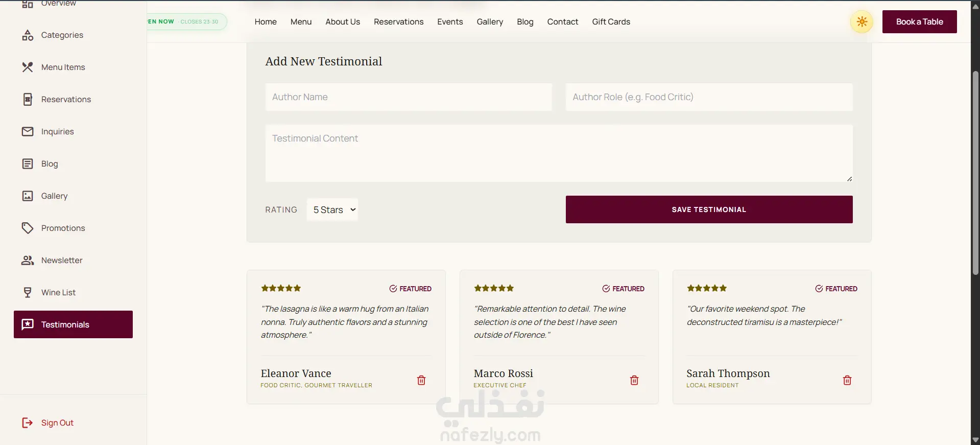980x445 pixels.
Task: Navigate to the Events page
Action: (450, 22)
